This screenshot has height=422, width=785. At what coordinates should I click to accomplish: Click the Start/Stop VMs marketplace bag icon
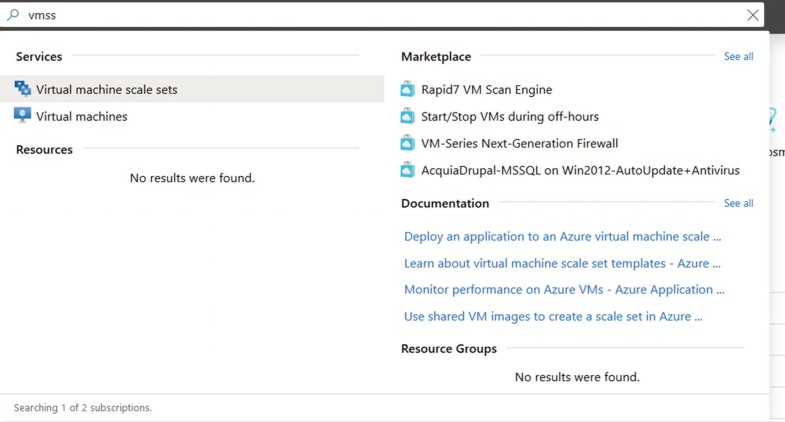point(408,117)
